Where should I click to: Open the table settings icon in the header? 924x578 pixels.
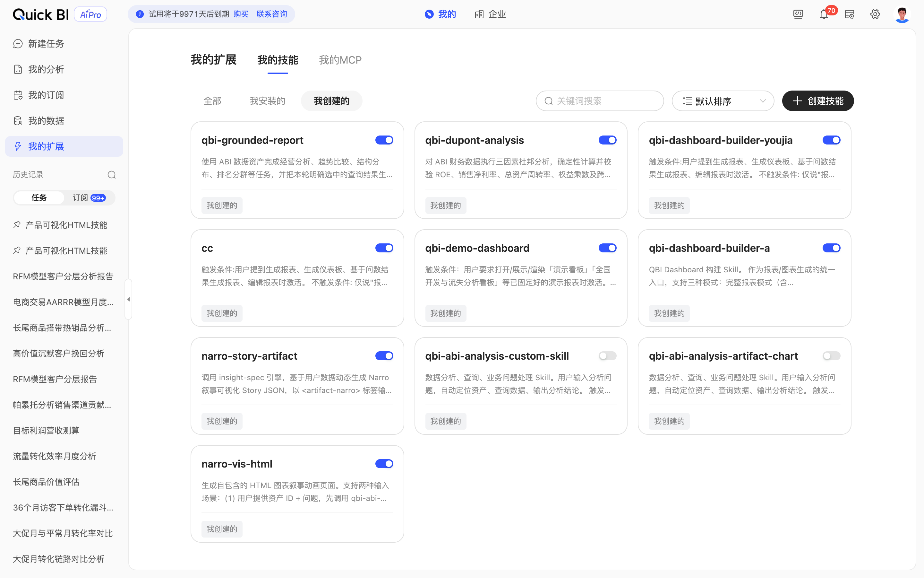(850, 14)
